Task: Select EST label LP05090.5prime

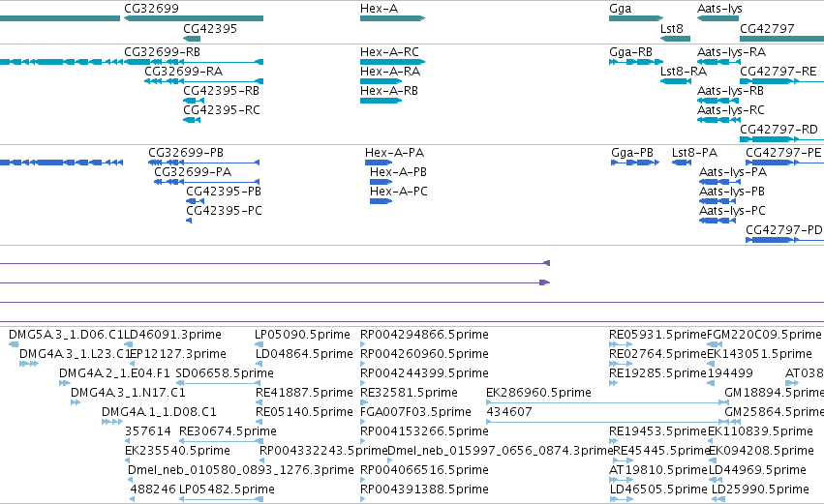Action: tap(302, 335)
